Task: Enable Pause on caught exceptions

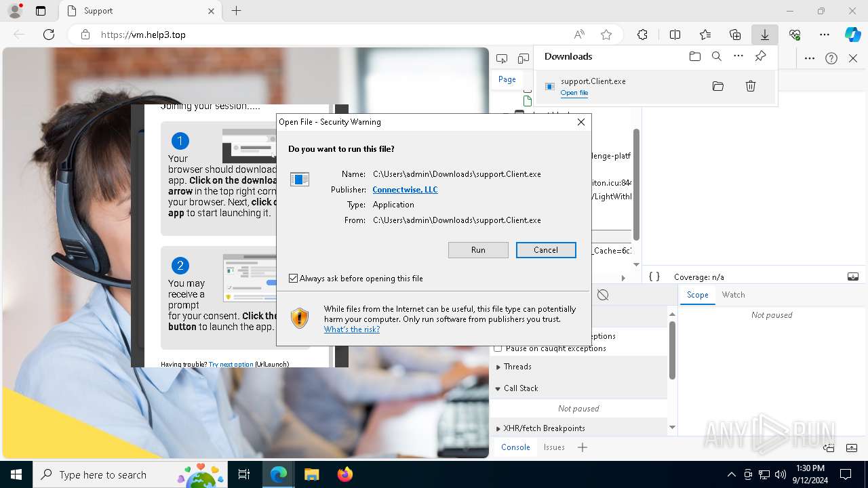Action: tap(498, 348)
